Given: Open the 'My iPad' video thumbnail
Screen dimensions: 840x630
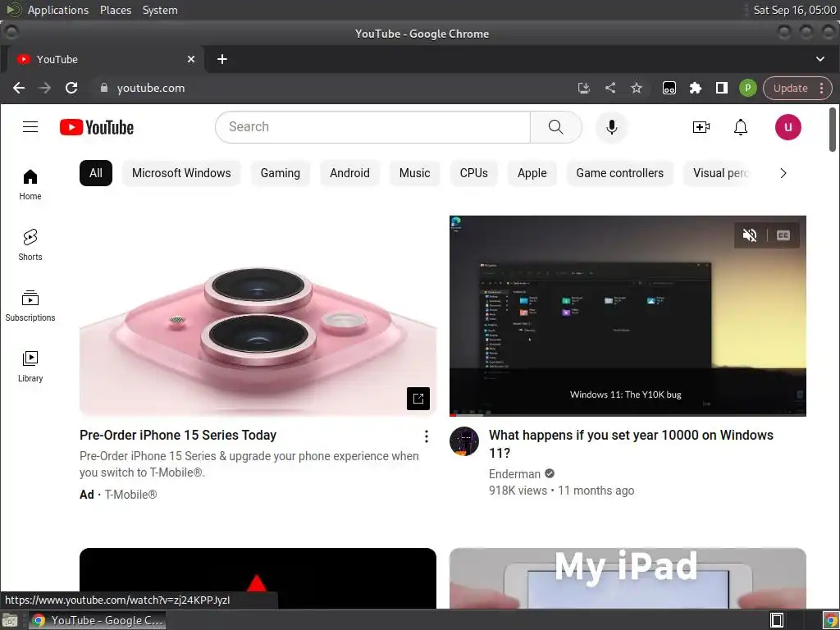Looking at the screenshot, I should point(628,578).
